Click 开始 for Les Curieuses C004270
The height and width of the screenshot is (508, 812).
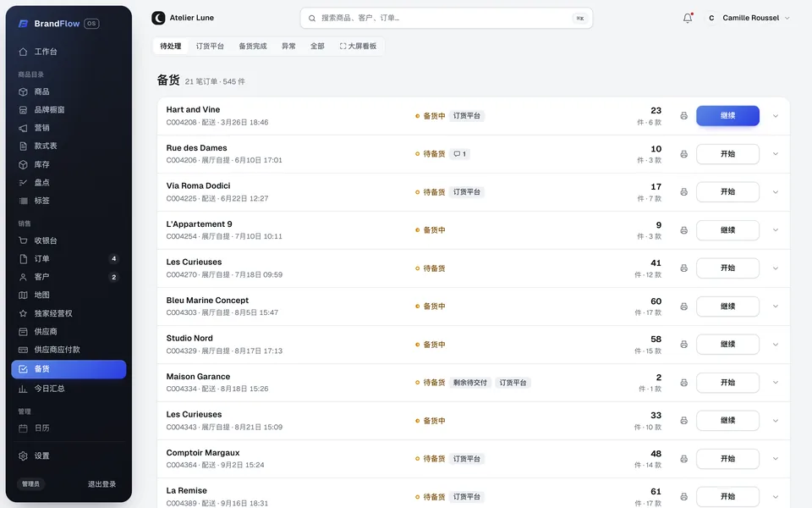pyautogui.click(x=727, y=268)
